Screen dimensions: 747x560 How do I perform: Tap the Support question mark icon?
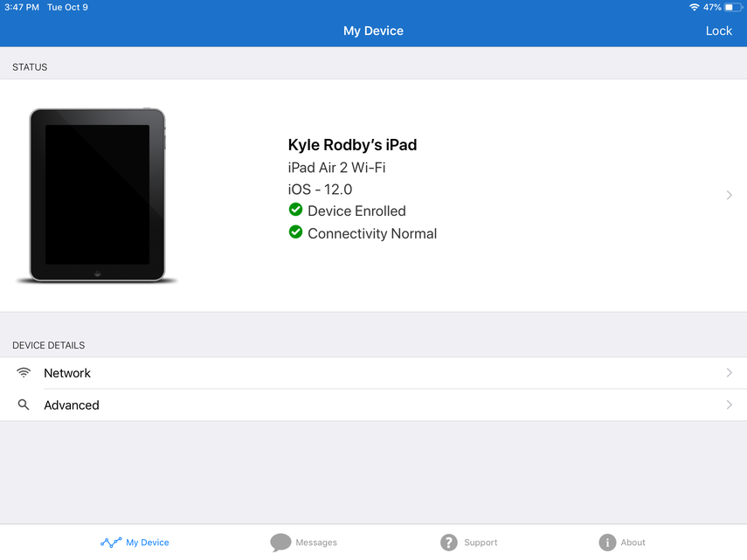point(449,543)
